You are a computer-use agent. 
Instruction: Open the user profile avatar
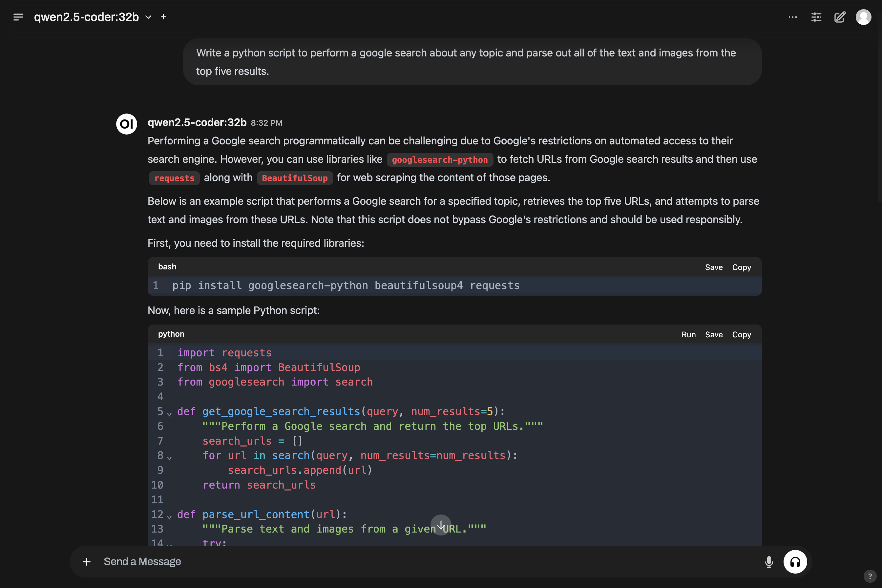point(863,17)
